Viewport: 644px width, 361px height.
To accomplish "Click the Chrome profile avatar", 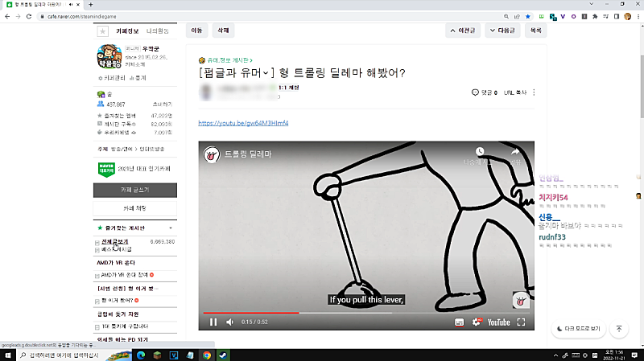I will click(627, 16).
